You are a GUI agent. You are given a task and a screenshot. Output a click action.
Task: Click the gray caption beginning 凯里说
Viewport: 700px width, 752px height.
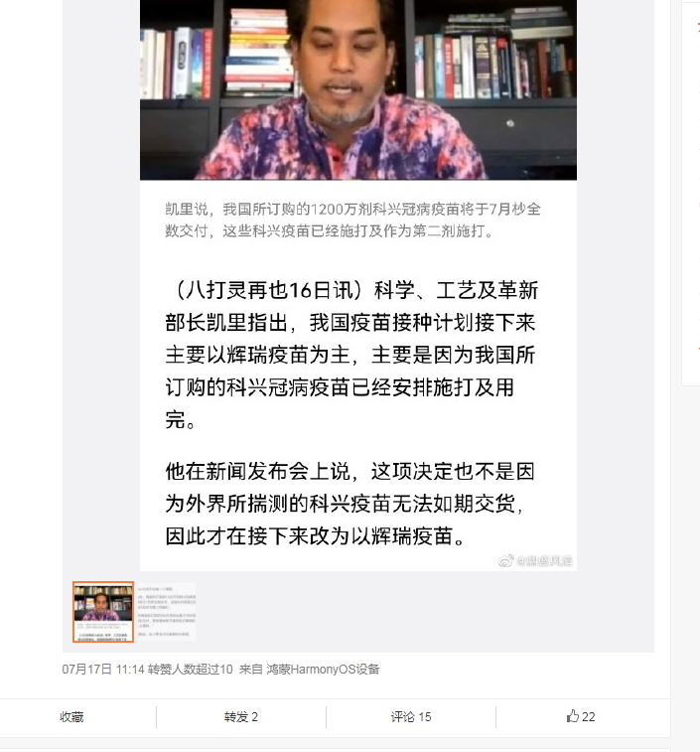(x=352, y=220)
